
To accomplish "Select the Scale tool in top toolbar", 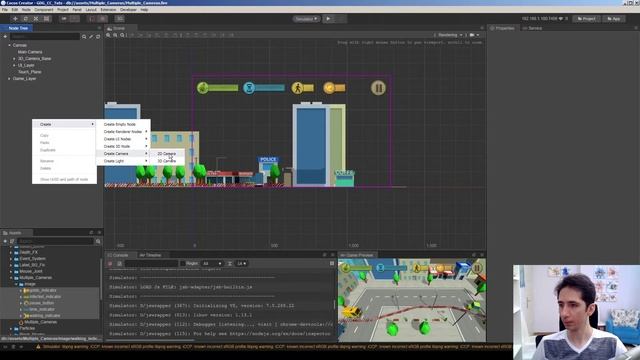I will [x=36, y=19].
